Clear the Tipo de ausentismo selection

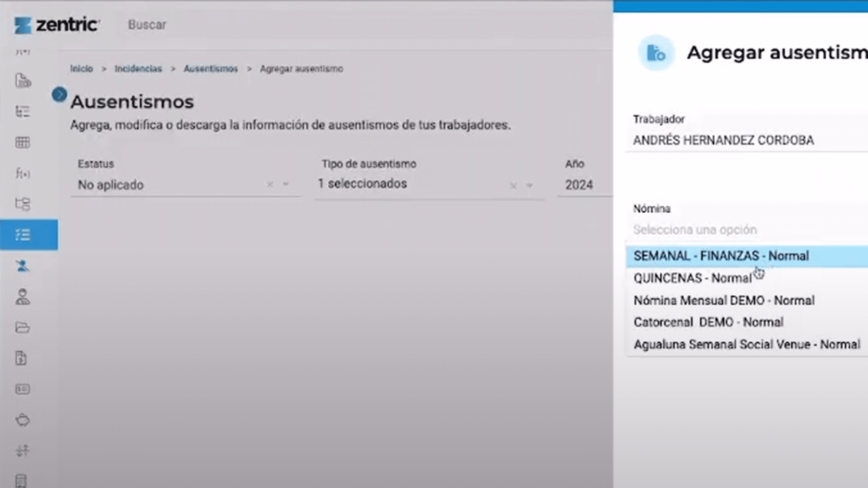pyautogui.click(x=513, y=186)
